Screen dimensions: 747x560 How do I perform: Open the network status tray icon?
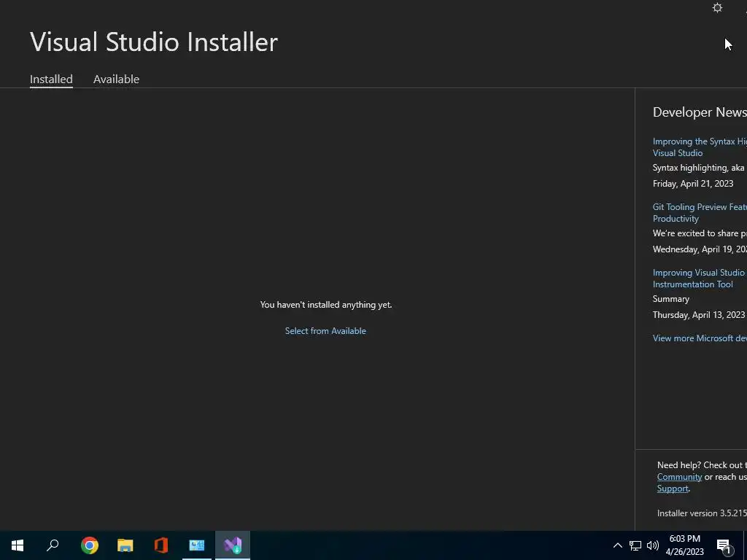635,545
